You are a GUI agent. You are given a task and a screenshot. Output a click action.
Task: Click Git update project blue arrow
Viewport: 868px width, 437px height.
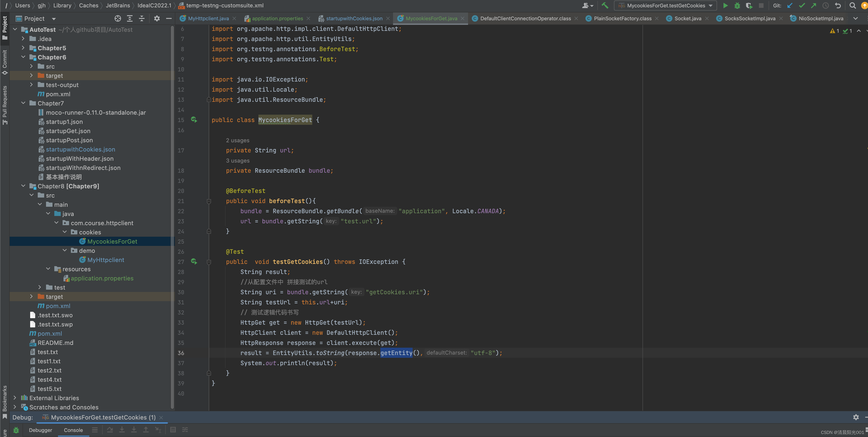790,5
